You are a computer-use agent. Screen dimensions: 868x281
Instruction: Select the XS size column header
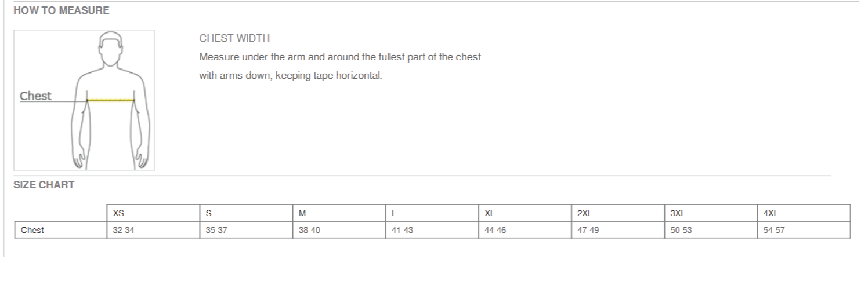[x=153, y=213]
